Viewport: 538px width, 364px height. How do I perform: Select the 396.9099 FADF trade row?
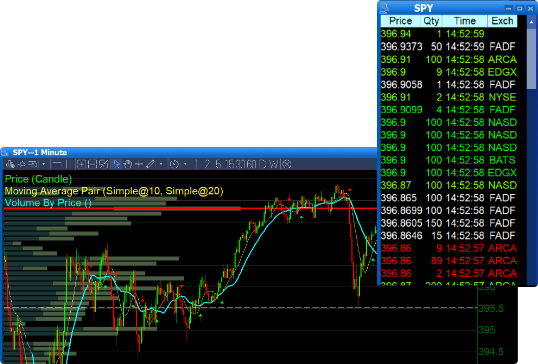tap(449, 110)
